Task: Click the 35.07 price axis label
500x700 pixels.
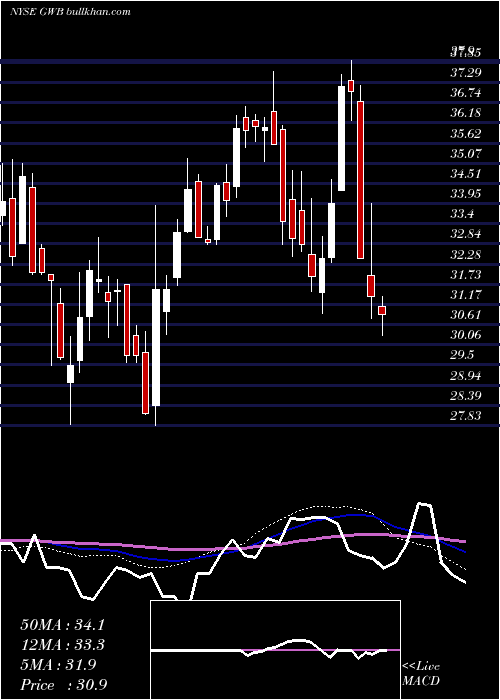Action: (466, 154)
